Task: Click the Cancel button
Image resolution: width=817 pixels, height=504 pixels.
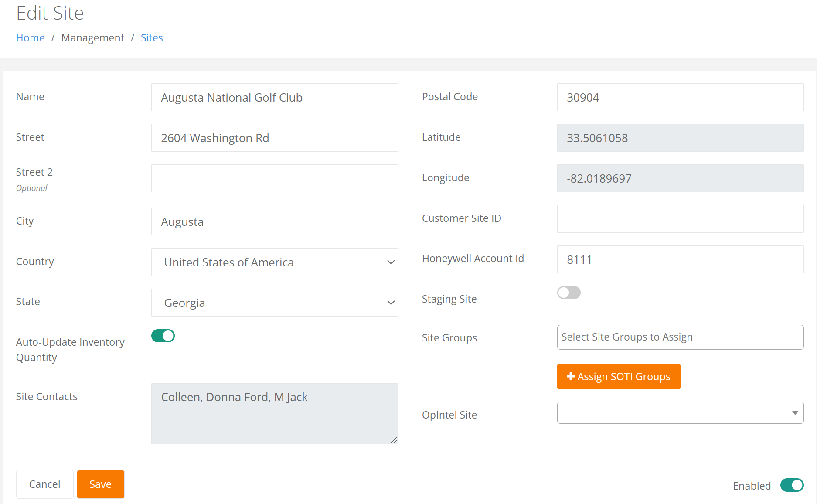Action: pyautogui.click(x=45, y=484)
